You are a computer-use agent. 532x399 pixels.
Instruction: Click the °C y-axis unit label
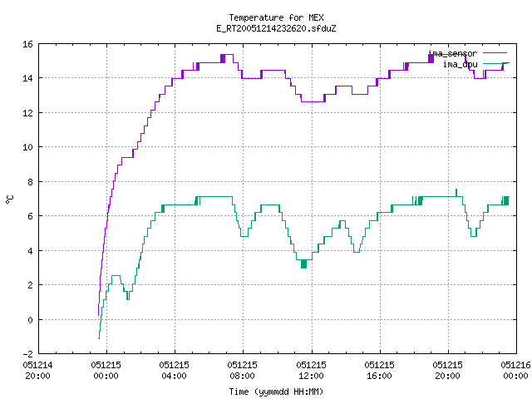pos(9,199)
